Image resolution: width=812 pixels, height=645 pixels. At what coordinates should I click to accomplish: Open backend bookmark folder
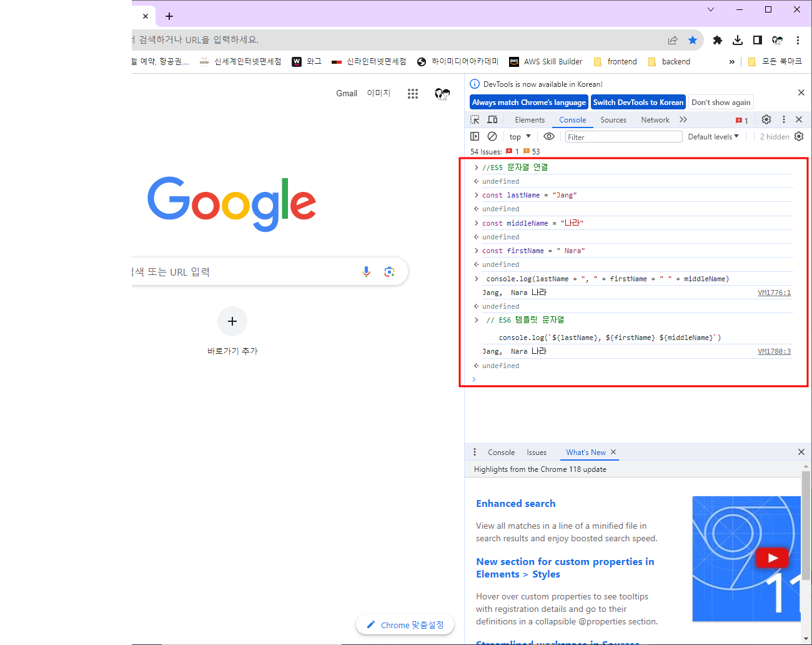point(669,62)
